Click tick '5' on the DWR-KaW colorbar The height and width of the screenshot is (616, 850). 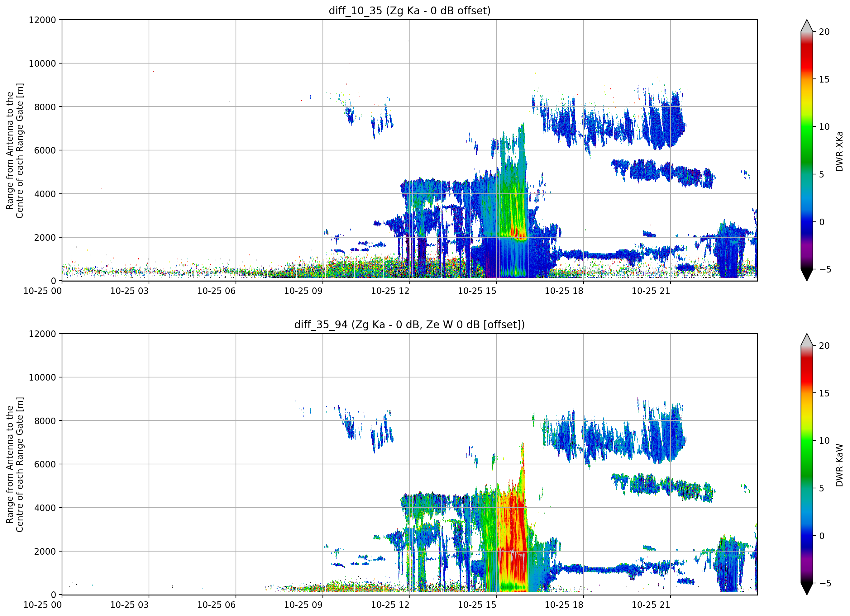click(821, 488)
